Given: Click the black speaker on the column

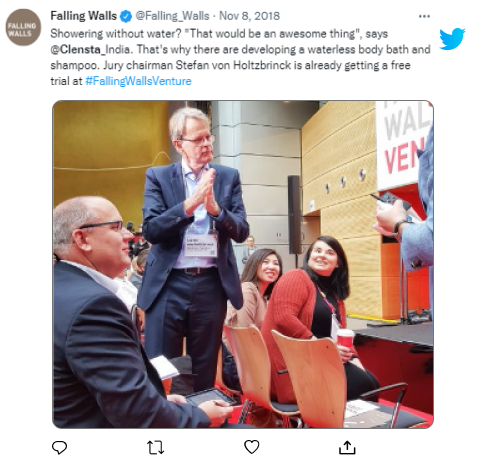Looking at the screenshot, I should pos(295,215).
